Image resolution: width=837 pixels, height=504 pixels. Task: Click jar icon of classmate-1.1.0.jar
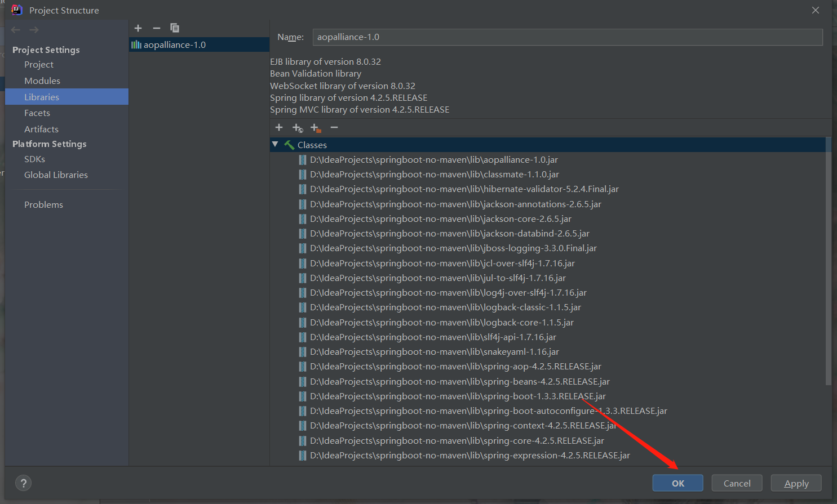[303, 175]
